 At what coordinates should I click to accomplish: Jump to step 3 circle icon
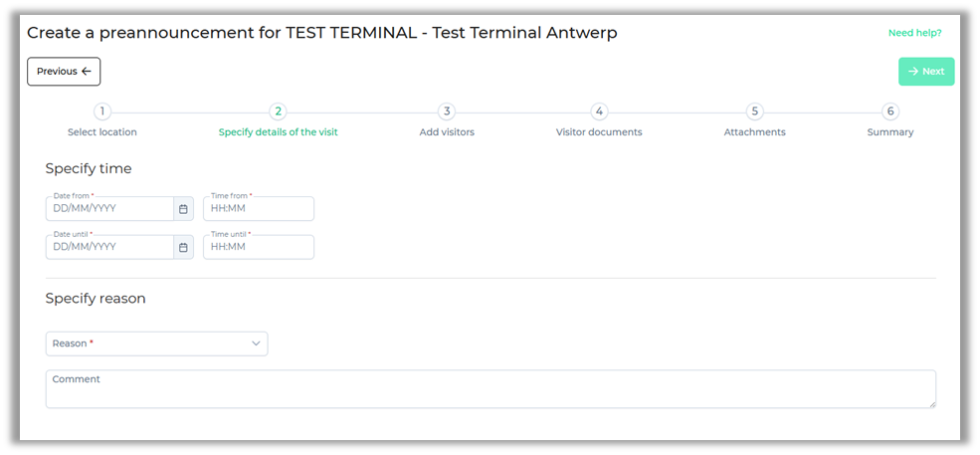coord(447,112)
